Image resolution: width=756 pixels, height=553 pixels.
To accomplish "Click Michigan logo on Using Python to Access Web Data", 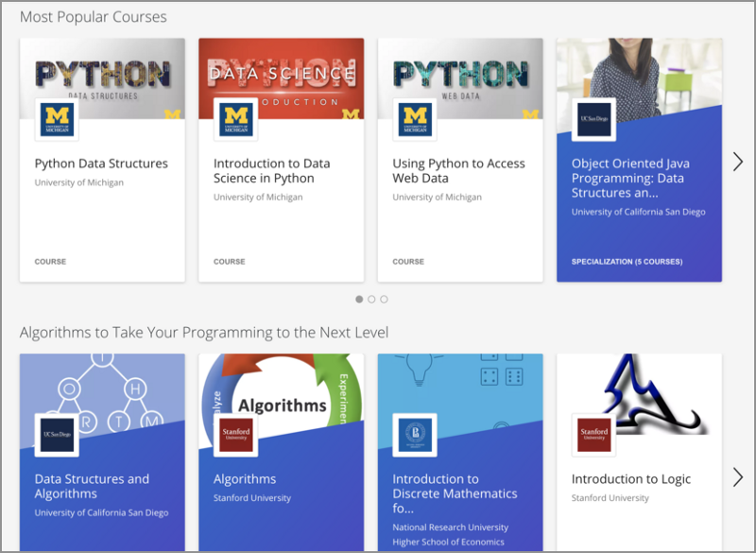I will [415, 119].
